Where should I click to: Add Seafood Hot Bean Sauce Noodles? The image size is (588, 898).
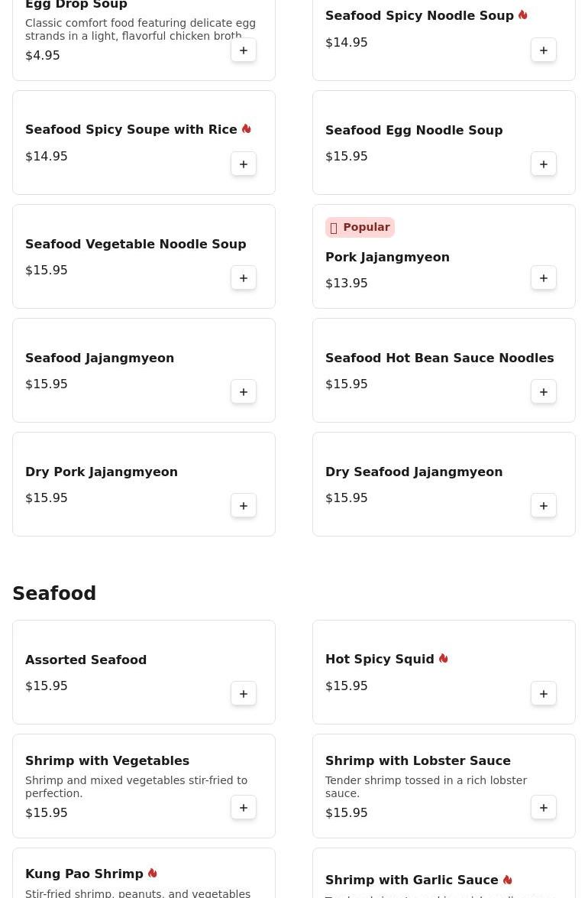tap(544, 392)
